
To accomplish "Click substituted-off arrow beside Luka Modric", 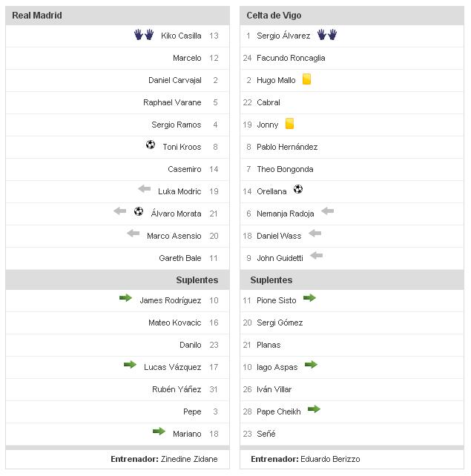I will point(144,190).
